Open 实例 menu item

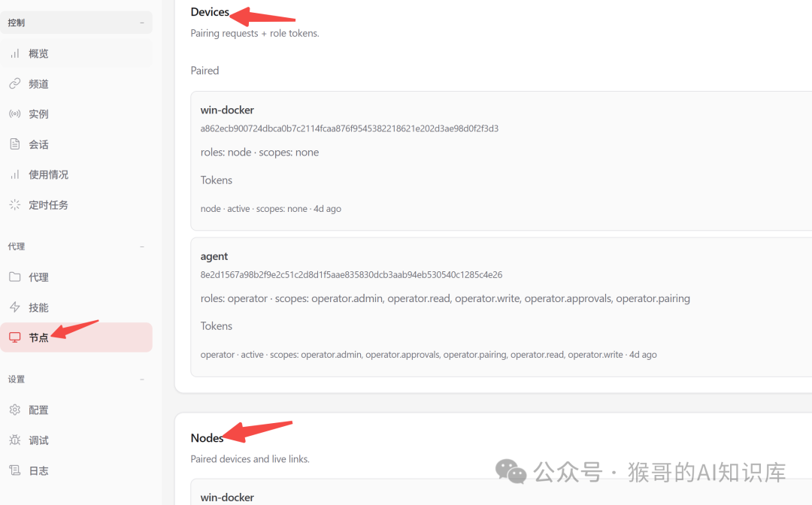(76, 113)
